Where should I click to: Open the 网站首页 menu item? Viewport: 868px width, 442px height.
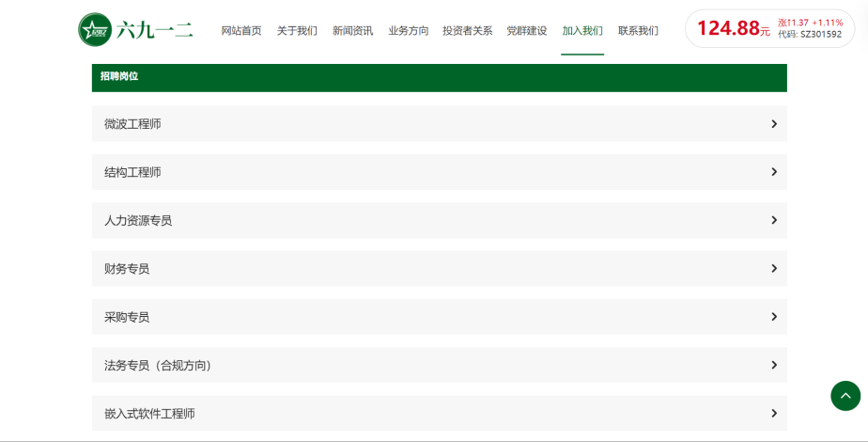click(x=241, y=31)
